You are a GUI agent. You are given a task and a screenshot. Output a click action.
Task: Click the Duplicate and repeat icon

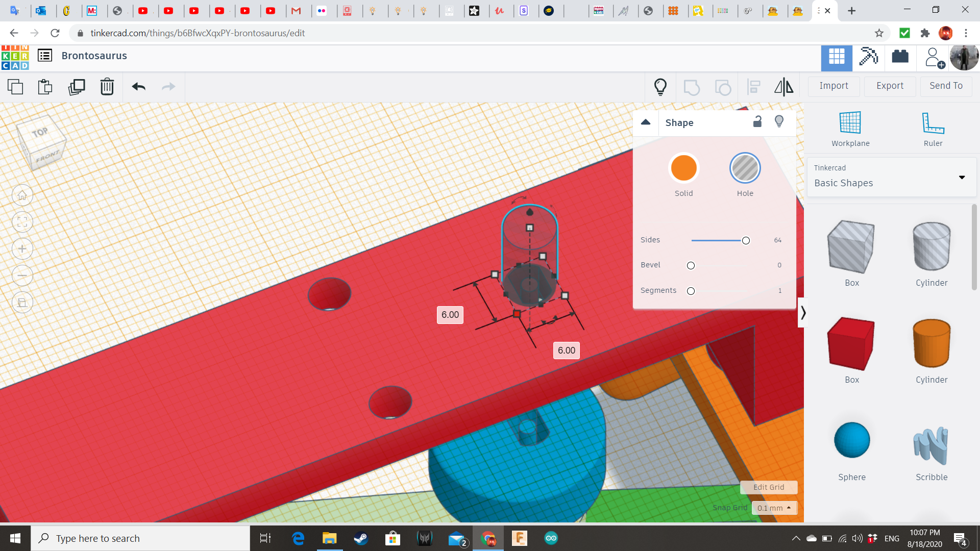[x=77, y=87]
